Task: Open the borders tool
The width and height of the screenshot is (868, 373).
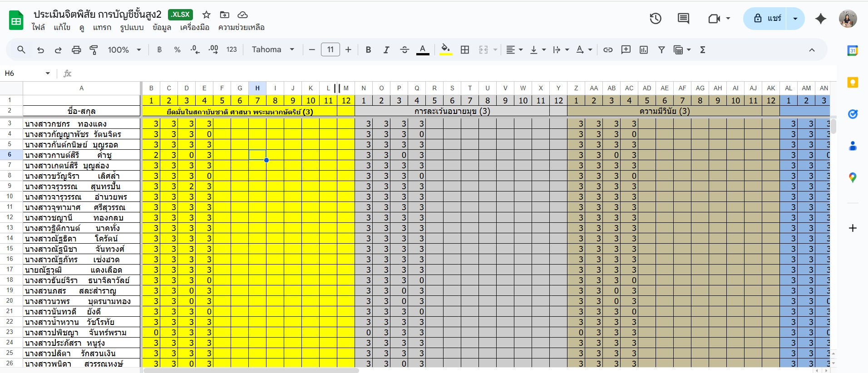Action: click(464, 50)
